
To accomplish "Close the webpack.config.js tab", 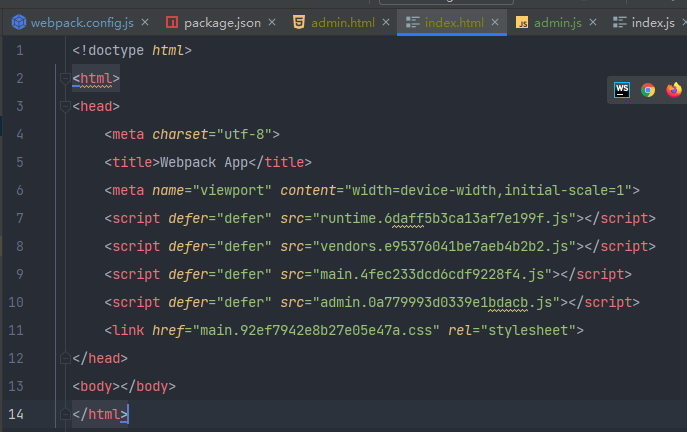I will click(145, 22).
